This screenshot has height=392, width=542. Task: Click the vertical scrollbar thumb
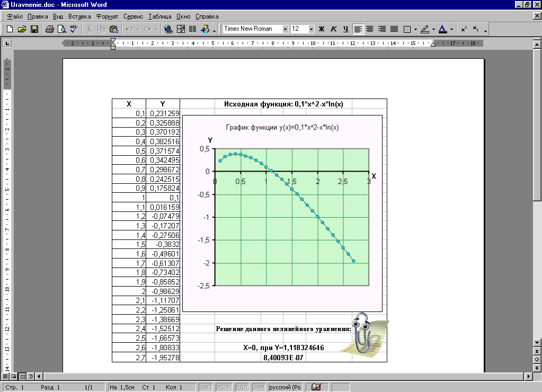pyautogui.click(x=537, y=124)
